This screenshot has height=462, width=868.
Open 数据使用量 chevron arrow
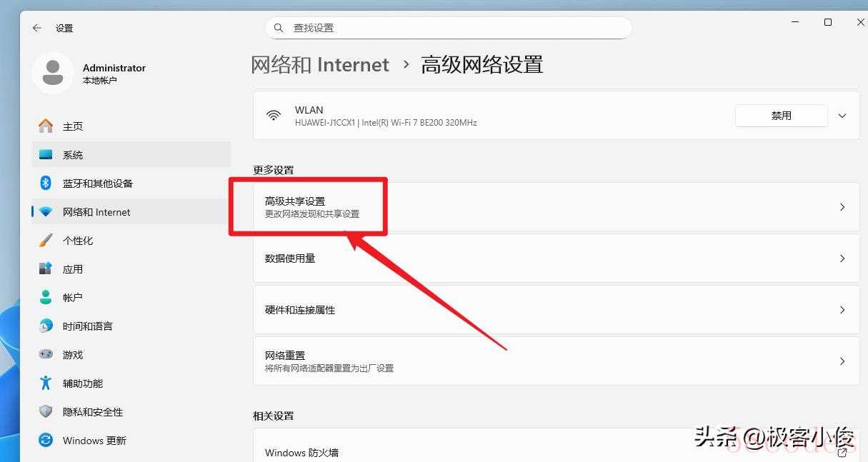coord(842,258)
